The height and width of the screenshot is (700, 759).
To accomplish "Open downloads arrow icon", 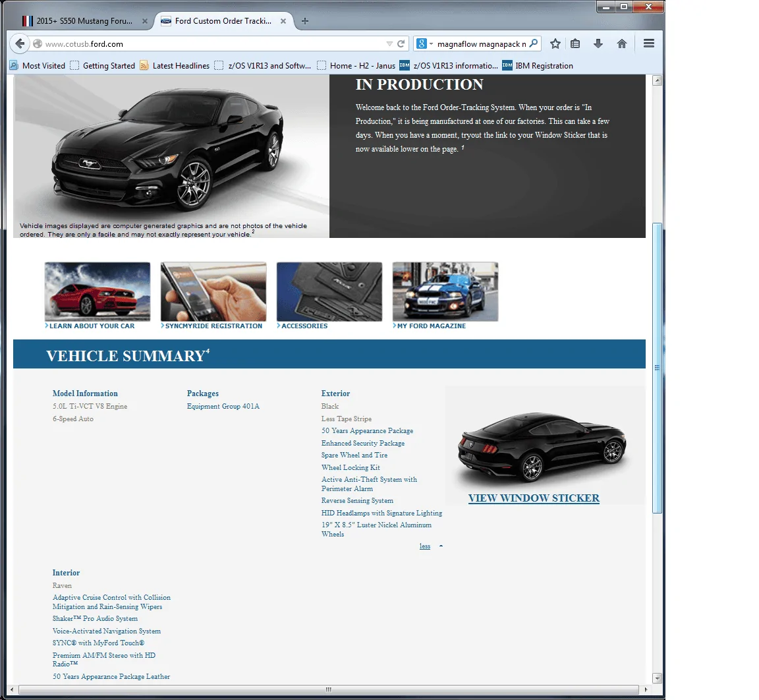I will (598, 44).
